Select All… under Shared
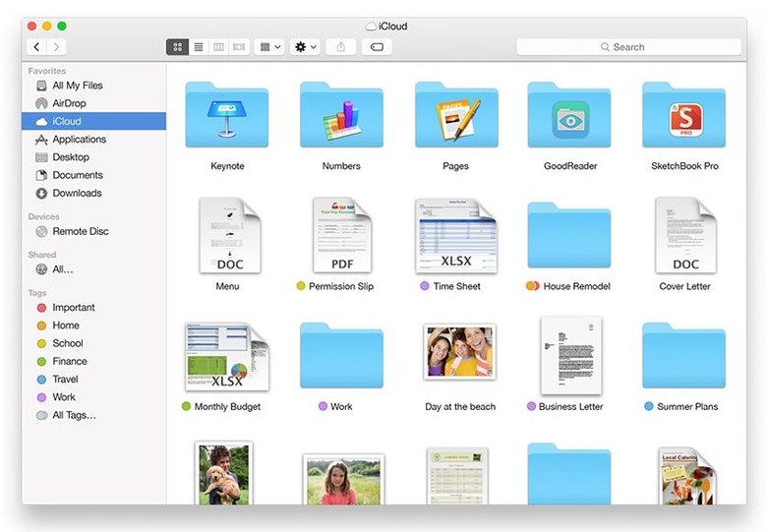767x532 pixels. point(94,269)
